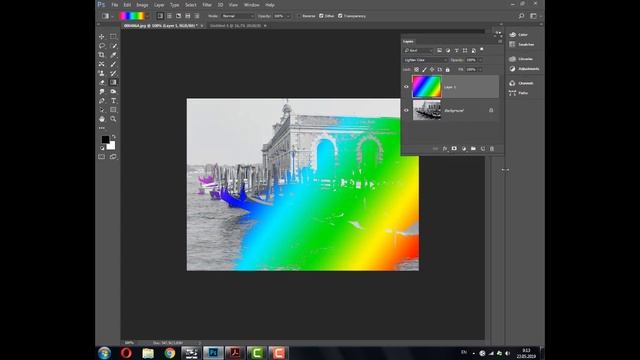The width and height of the screenshot is (640, 360).
Task: Open layer Opacity slider dropdown
Action: pyautogui.click(x=480, y=60)
